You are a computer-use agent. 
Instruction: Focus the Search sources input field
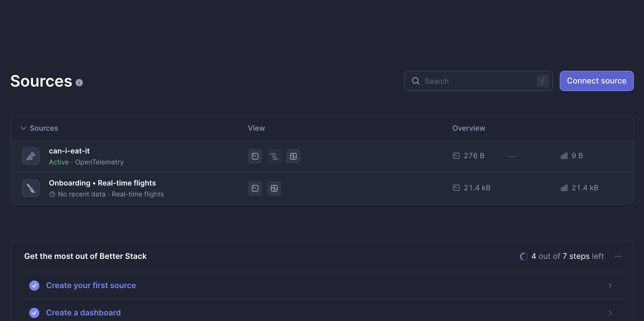tap(478, 81)
